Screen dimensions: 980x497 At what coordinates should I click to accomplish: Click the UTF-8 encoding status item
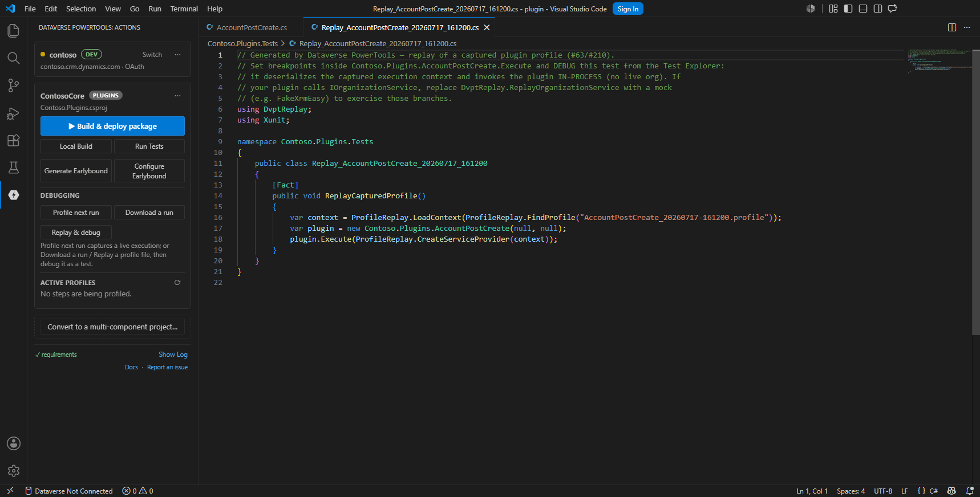click(x=883, y=491)
